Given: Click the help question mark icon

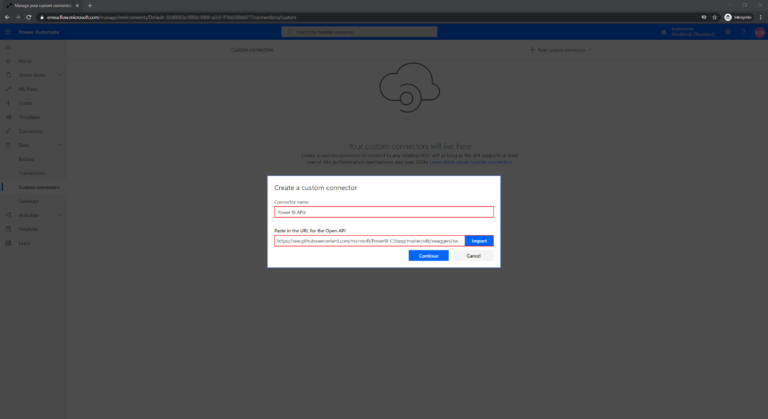Looking at the screenshot, I should pyautogui.click(x=743, y=32).
